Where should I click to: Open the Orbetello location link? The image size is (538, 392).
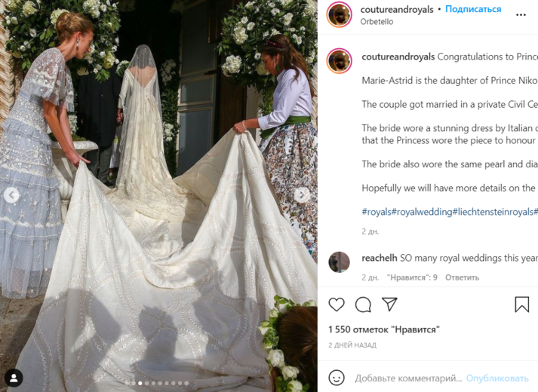[377, 22]
